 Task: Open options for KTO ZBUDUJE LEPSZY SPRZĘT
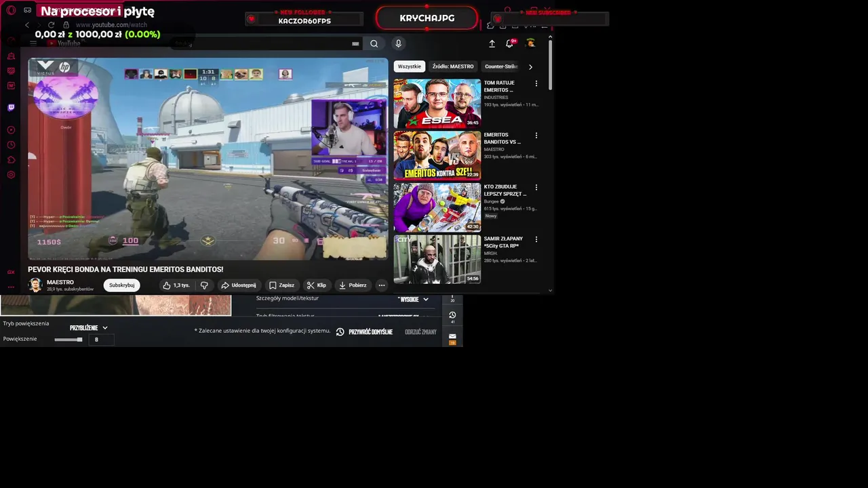(x=536, y=187)
